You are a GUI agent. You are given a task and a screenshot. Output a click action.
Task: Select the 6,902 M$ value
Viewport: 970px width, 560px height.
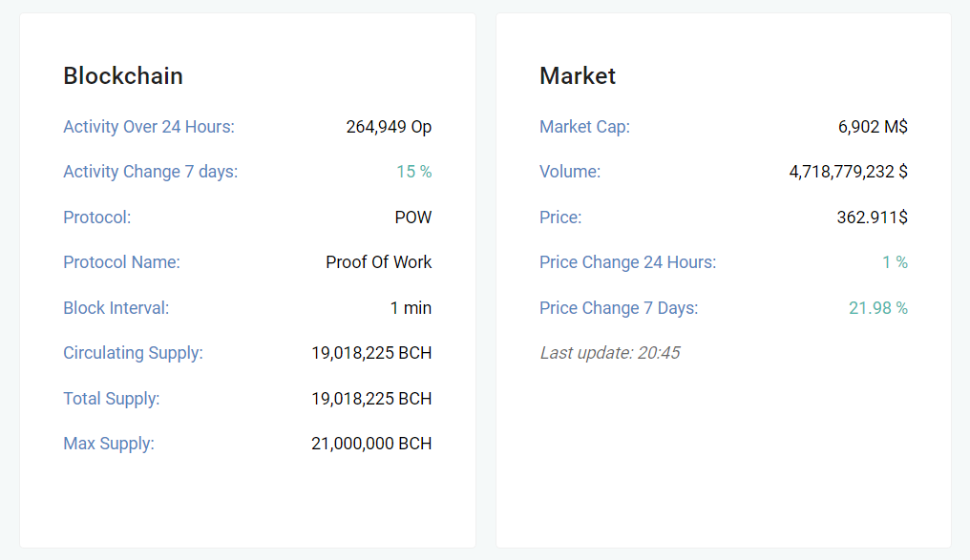pos(873,127)
